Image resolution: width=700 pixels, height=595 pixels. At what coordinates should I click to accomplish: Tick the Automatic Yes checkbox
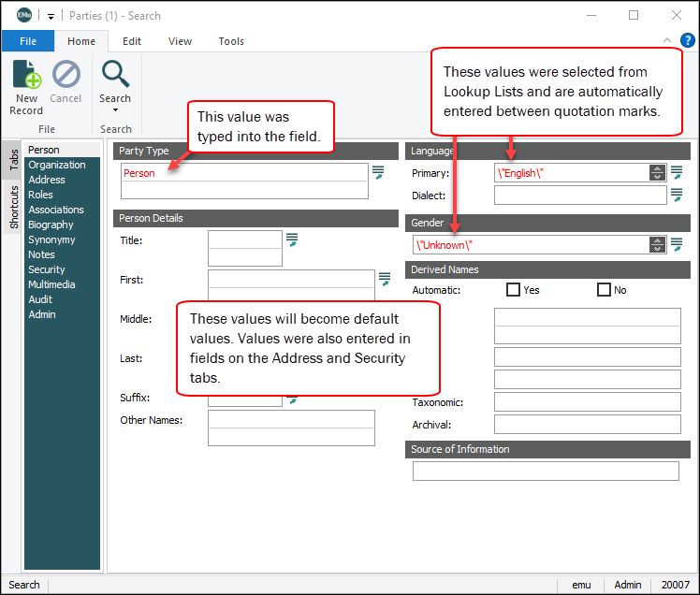513,290
